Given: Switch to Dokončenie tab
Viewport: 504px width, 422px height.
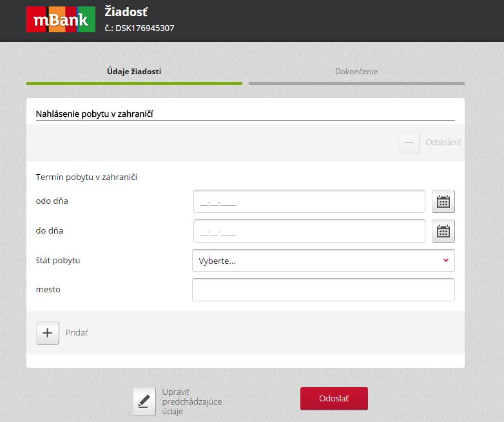Looking at the screenshot, I should [x=356, y=72].
